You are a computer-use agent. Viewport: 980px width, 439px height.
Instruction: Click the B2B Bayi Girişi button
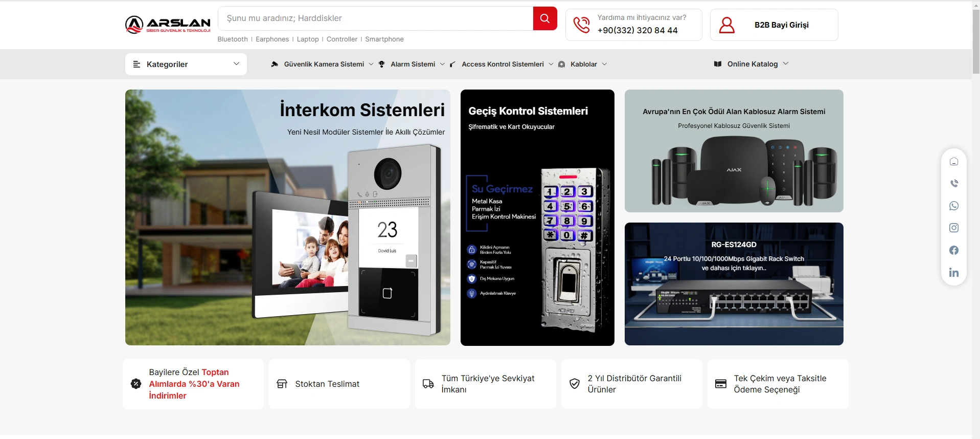(781, 25)
